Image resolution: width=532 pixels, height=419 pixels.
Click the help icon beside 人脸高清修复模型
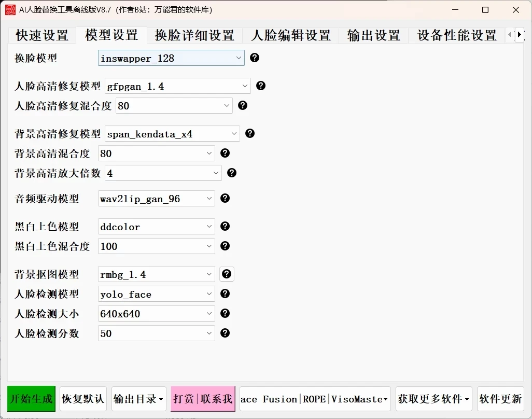261,86
